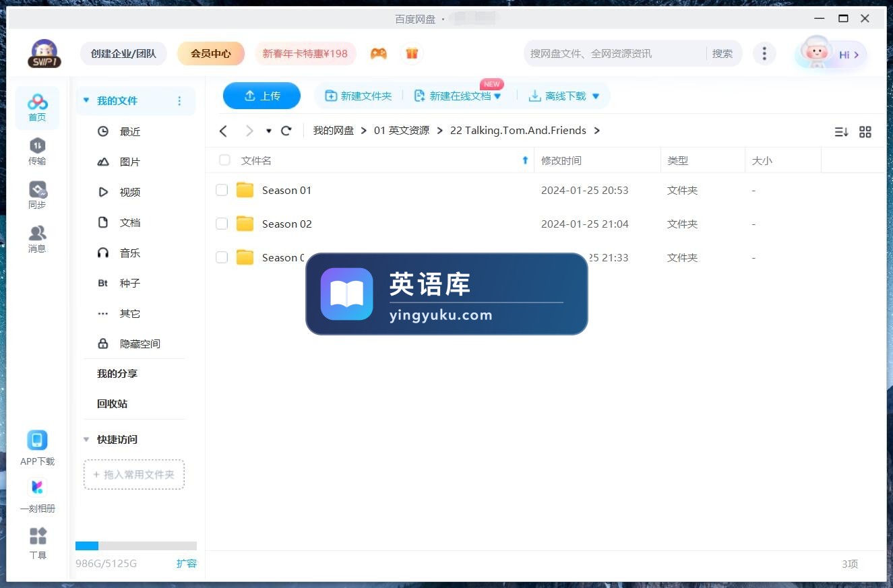Expand the 新建在线文档 dropdown
This screenshot has height=588, width=893.
click(x=497, y=96)
